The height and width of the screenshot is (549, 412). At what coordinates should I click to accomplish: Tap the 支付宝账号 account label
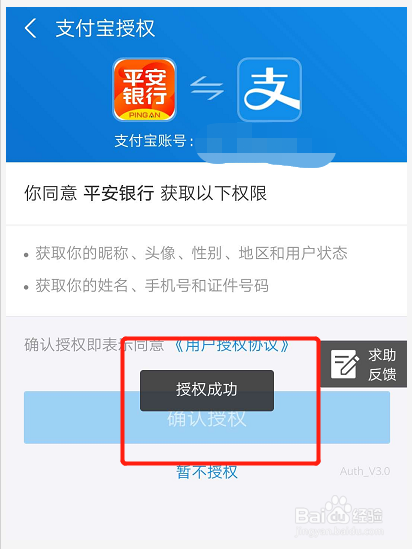(154, 141)
